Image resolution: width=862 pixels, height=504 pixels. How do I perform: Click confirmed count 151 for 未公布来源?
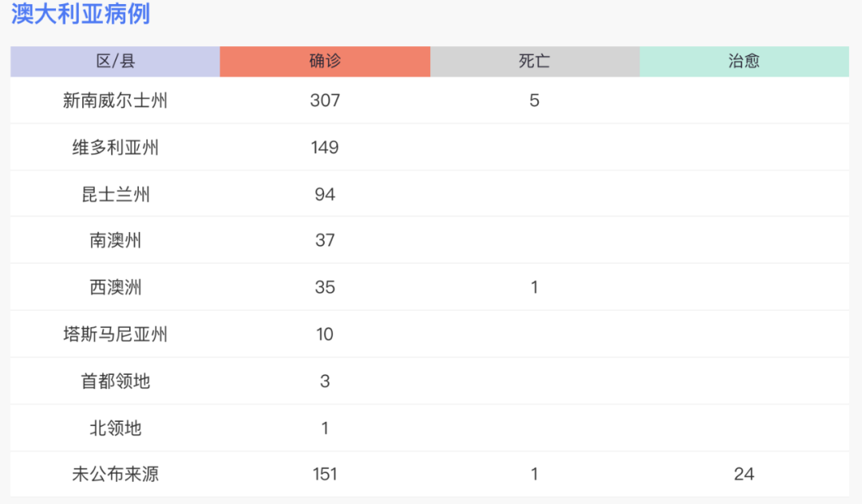click(x=325, y=474)
